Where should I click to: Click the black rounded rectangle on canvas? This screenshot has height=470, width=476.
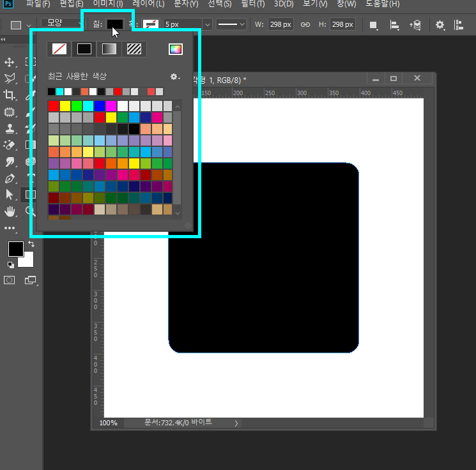point(263,258)
